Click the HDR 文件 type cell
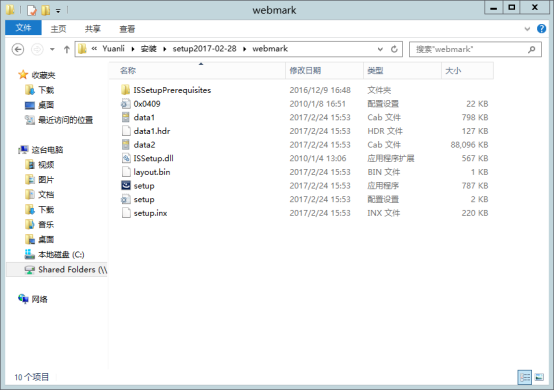The height and width of the screenshot is (390, 554). click(385, 131)
